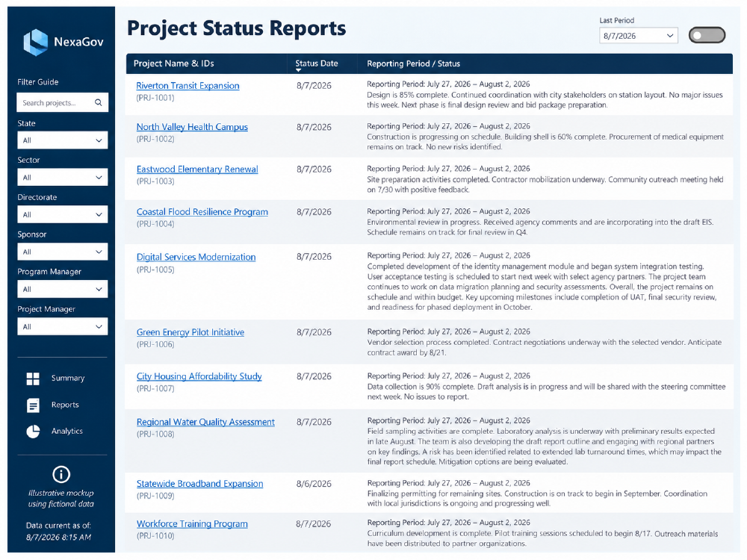Go to the Summary page
The width and height of the screenshot is (747, 560).
pos(68,378)
